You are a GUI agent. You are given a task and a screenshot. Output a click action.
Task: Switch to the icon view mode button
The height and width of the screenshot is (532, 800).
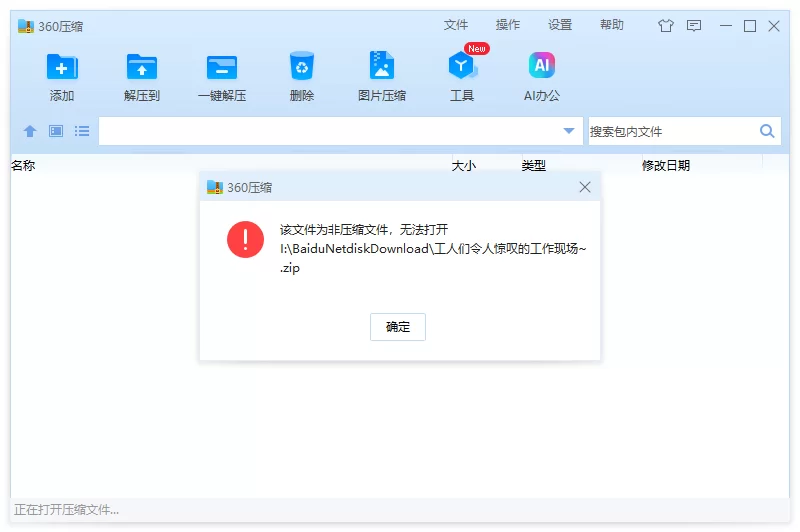[x=56, y=131]
